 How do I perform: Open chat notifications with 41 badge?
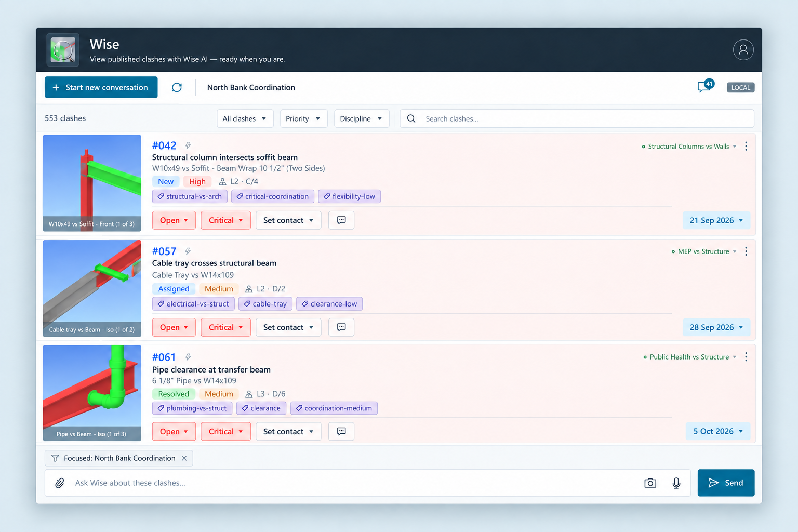pos(705,86)
